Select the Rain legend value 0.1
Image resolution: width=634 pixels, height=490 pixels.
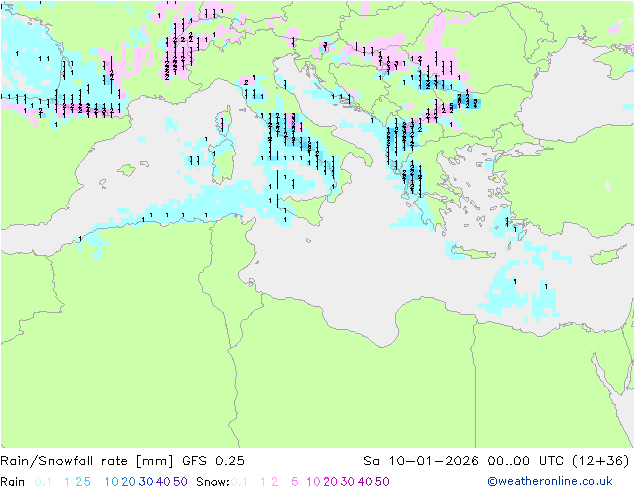[43, 482]
